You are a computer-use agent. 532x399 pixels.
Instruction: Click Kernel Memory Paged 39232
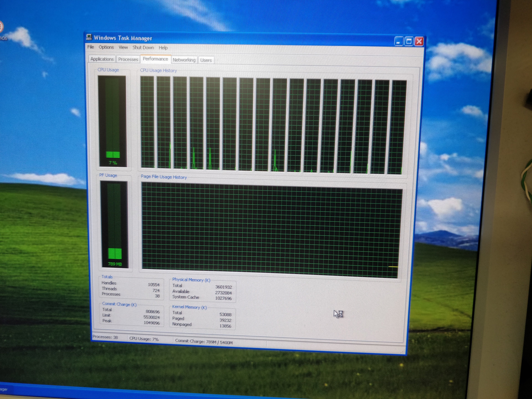(x=226, y=320)
